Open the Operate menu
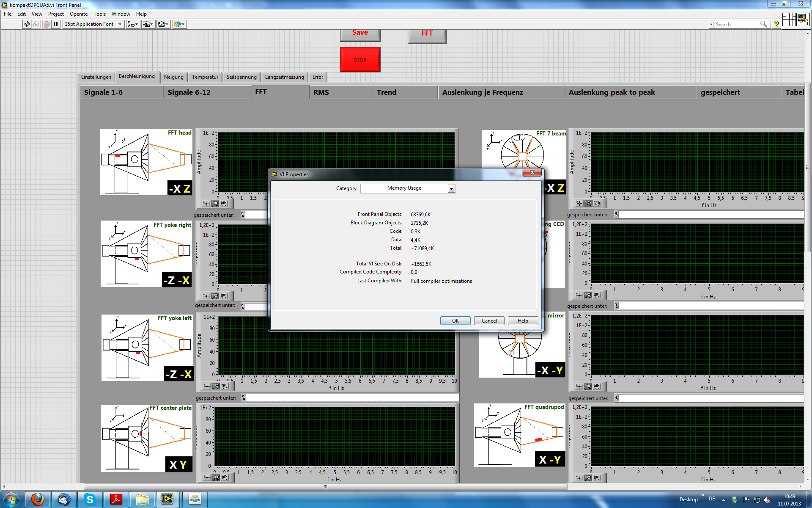Image resolution: width=812 pixels, height=508 pixels. click(79, 14)
